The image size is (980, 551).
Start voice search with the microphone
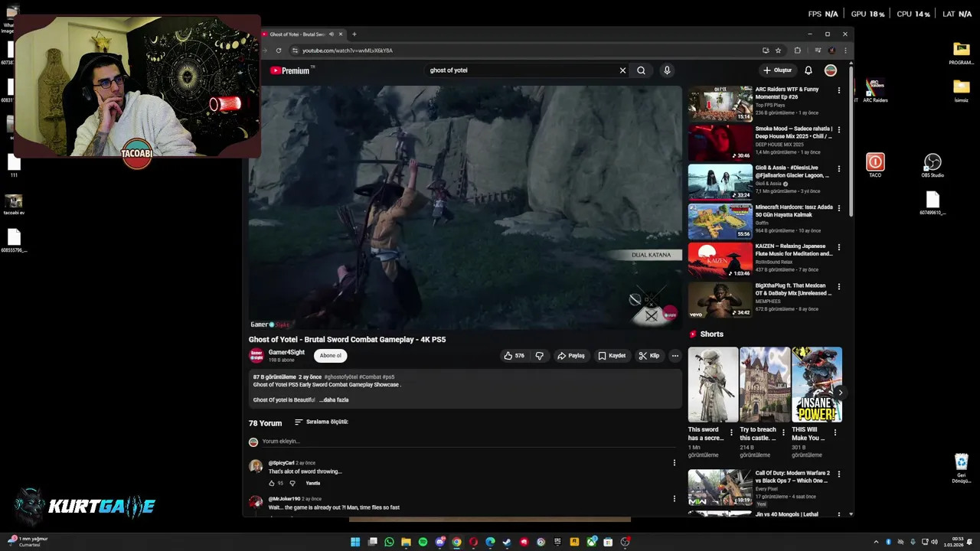(x=667, y=70)
